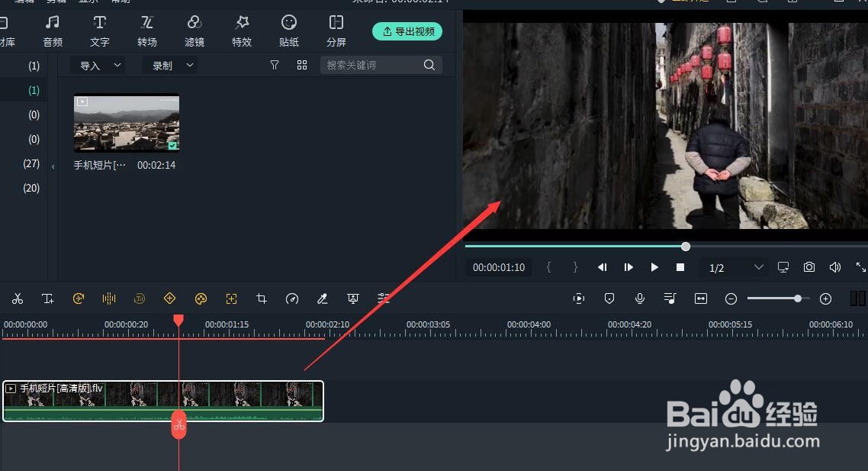Select the 手机短片 media thumbnail
Image resolution: width=868 pixels, height=471 pixels.
[x=127, y=123]
